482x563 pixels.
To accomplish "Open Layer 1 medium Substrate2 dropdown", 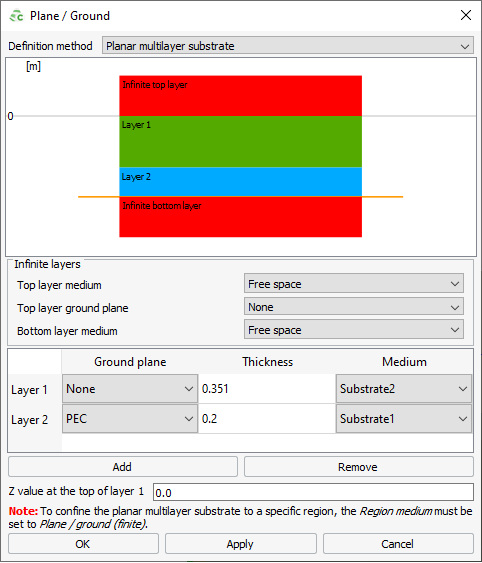I will pyautogui.click(x=404, y=388).
